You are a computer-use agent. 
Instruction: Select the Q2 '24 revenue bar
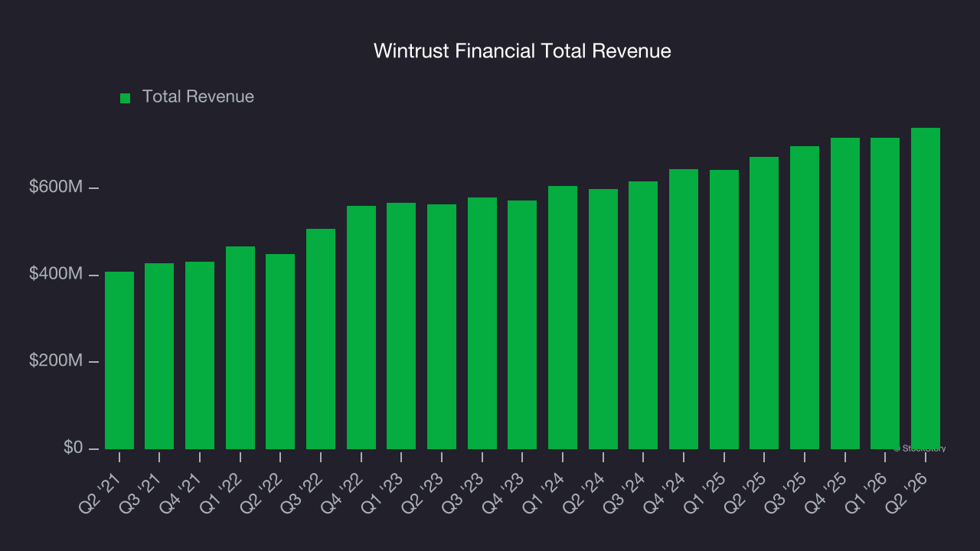pyautogui.click(x=603, y=319)
